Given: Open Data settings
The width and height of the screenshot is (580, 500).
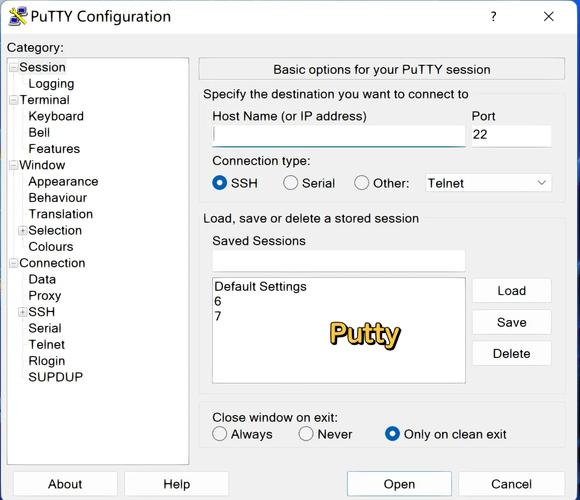Looking at the screenshot, I should pos(42,279).
